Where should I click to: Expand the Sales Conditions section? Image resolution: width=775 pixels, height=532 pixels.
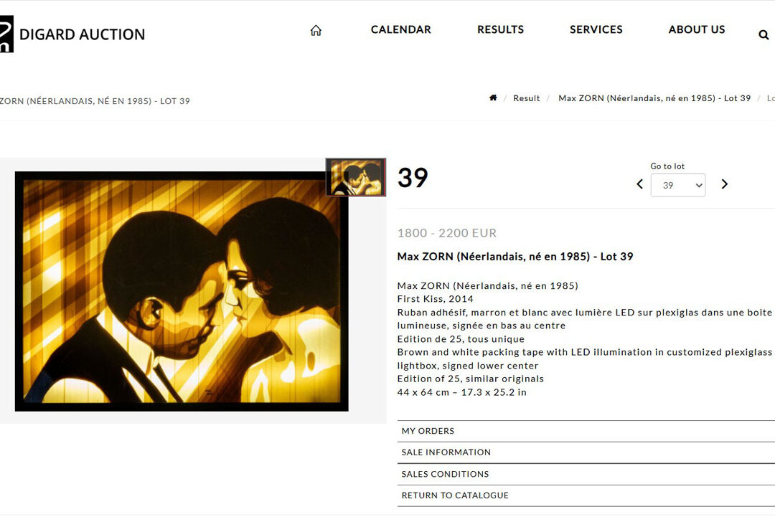point(586,474)
